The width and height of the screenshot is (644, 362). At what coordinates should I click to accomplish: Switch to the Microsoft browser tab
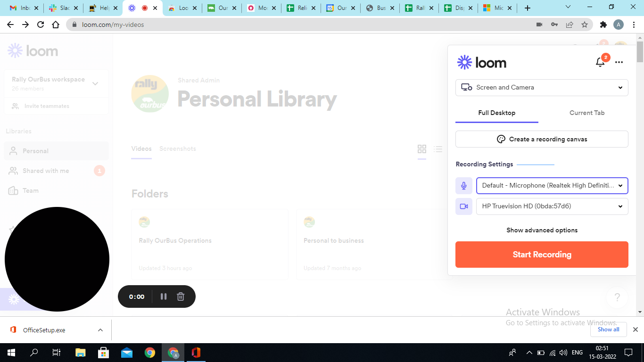[x=497, y=8]
